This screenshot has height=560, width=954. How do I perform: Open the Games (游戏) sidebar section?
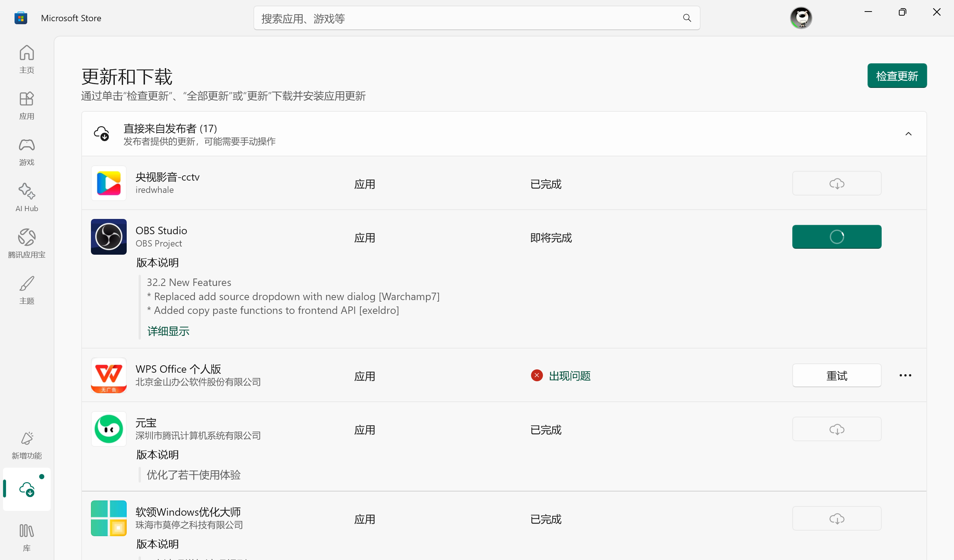26,152
